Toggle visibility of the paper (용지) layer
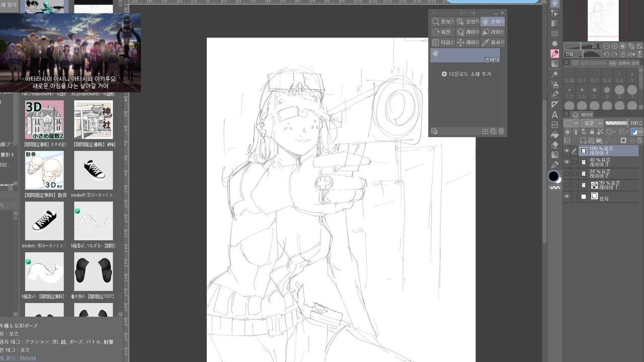This screenshot has height=362, width=644. point(567,197)
